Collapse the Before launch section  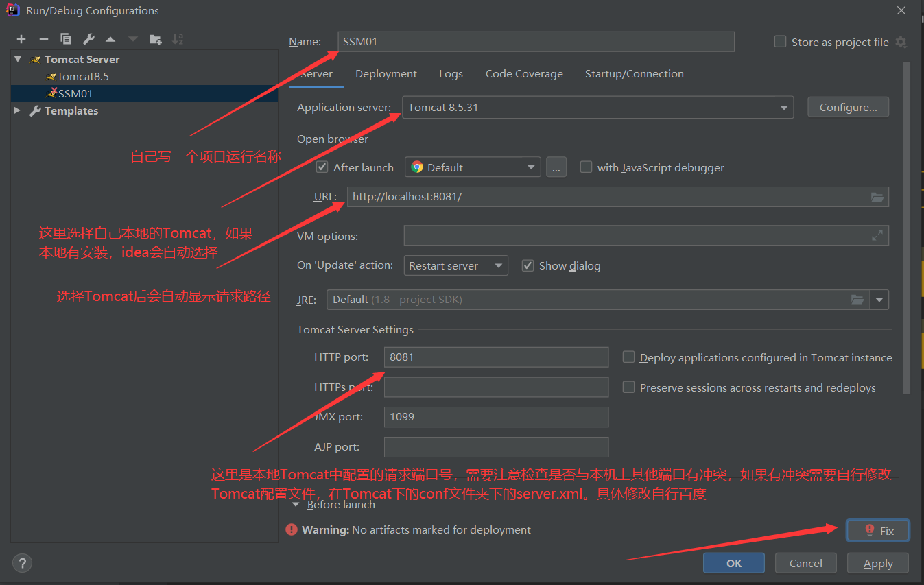click(296, 504)
